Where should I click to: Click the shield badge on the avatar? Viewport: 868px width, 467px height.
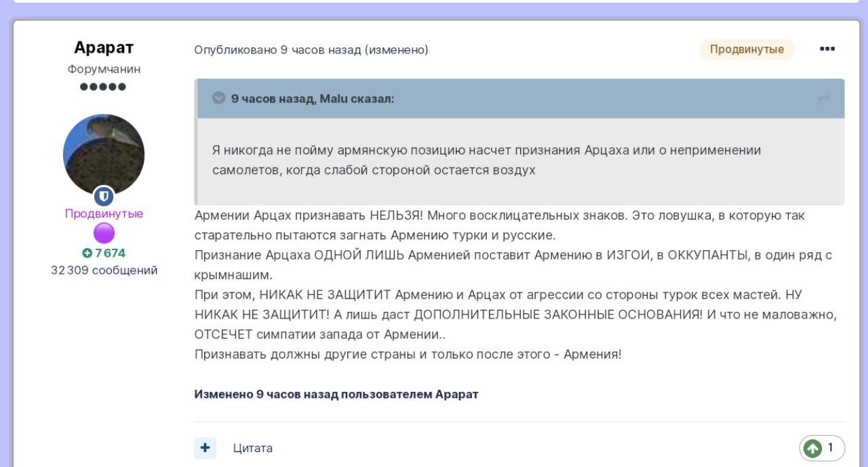(x=104, y=196)
